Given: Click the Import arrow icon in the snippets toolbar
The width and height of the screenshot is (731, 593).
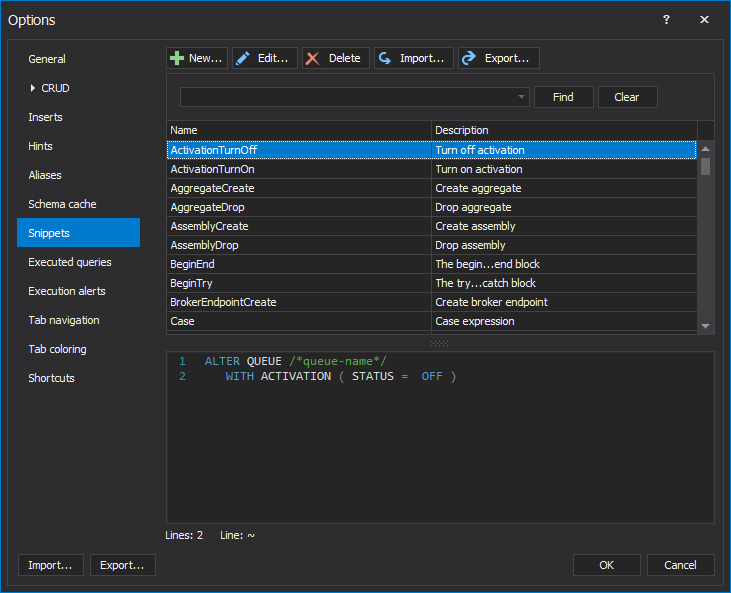Looking at the screenshot, I should click(x=385, y=58).
